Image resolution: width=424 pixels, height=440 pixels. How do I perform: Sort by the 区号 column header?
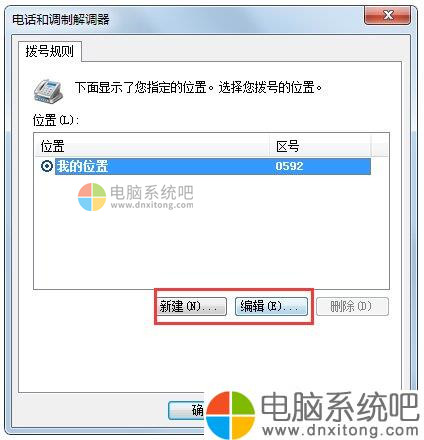(320, 146)
